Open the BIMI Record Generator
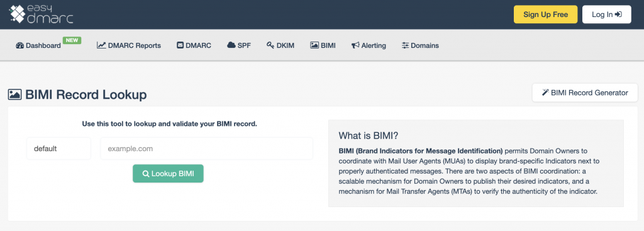 (585, 93)
